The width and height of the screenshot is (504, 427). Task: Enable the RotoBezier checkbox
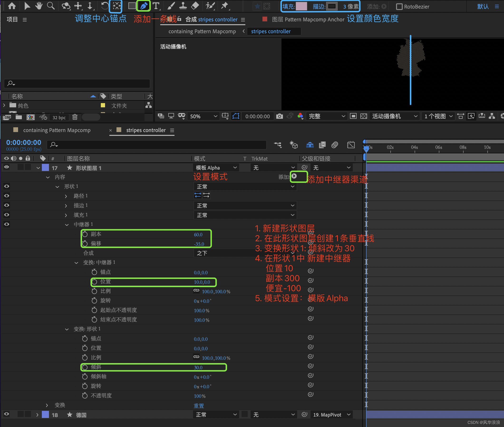point(399,7)
